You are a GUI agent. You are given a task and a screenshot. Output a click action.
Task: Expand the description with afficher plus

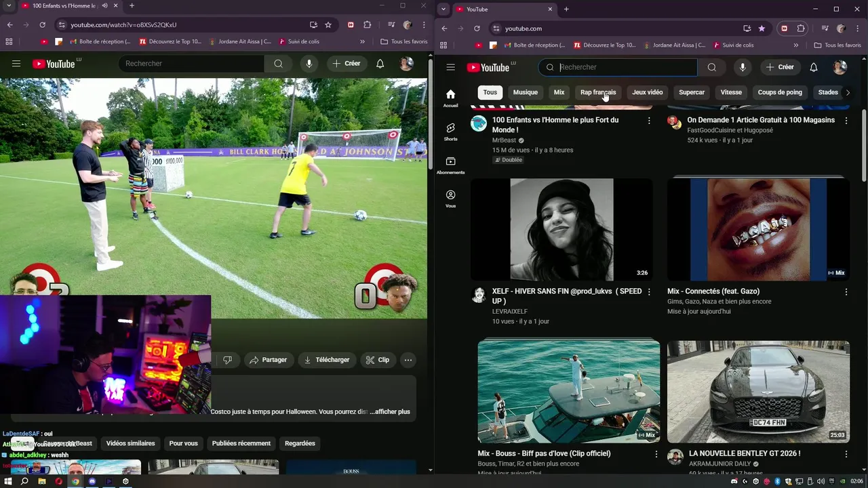coord(390,411)
